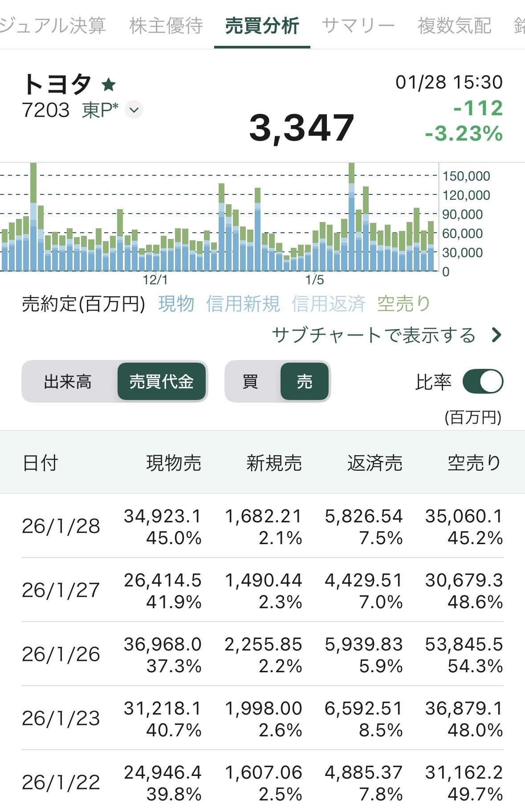Tap the percent change -3.23%

pyautogui.click(x=464, y=133)
